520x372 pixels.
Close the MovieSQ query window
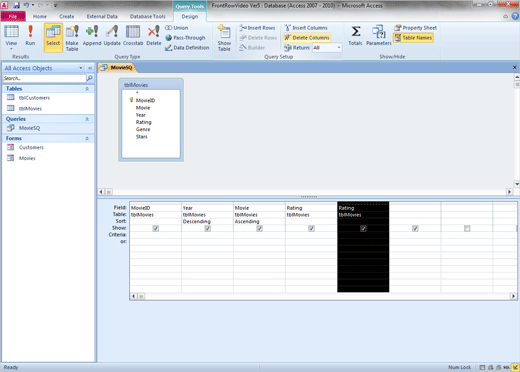[514, 67]
